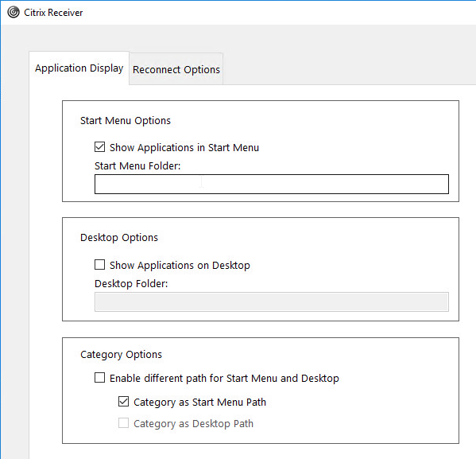The width and height of the screenshot is (476, 459).
Task: Uncheck the Category as Start Menu Path box
Action: tap(123, 402)
